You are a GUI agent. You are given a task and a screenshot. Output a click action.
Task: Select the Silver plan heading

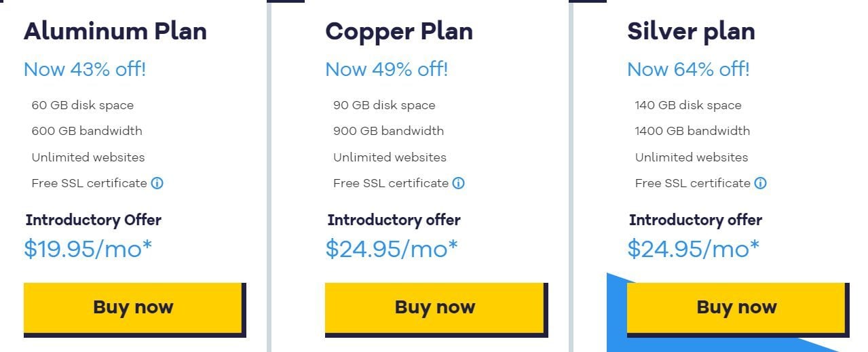(x=691, y=31)
